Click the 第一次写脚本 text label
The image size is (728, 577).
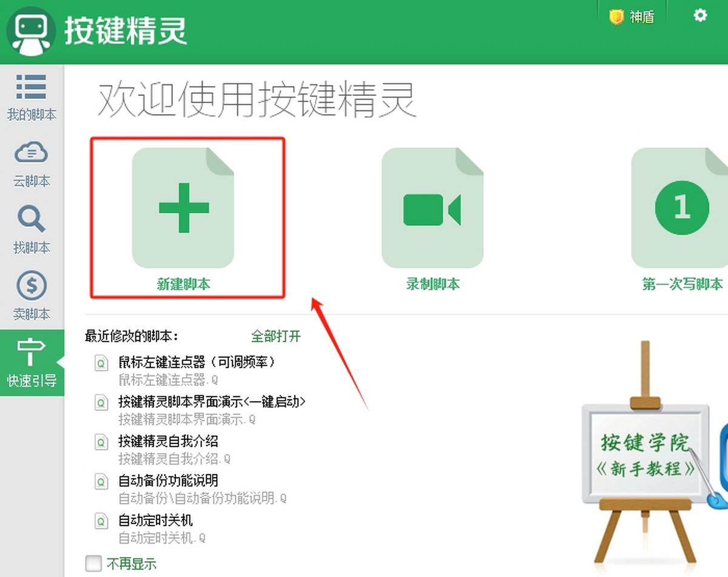(682, 284)
